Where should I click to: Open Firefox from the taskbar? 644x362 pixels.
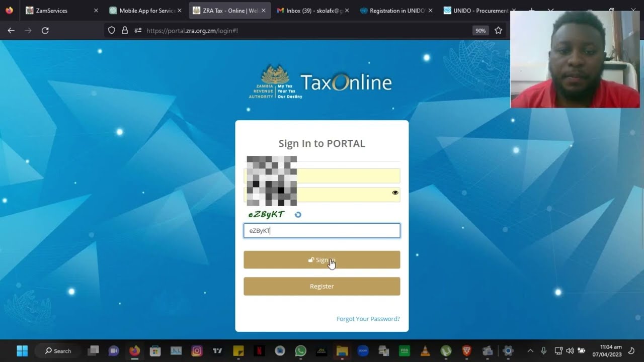tap(134, 350)
